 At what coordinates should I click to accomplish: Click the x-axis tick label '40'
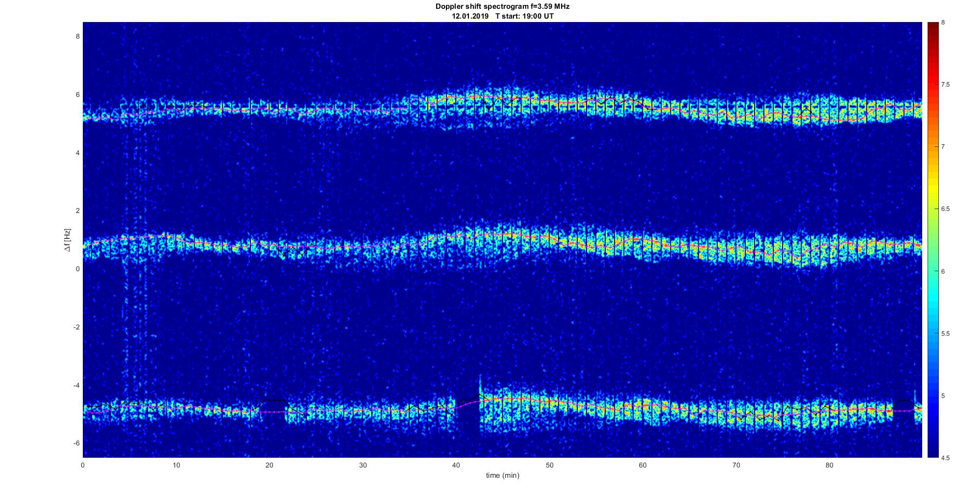click(456, 465)
